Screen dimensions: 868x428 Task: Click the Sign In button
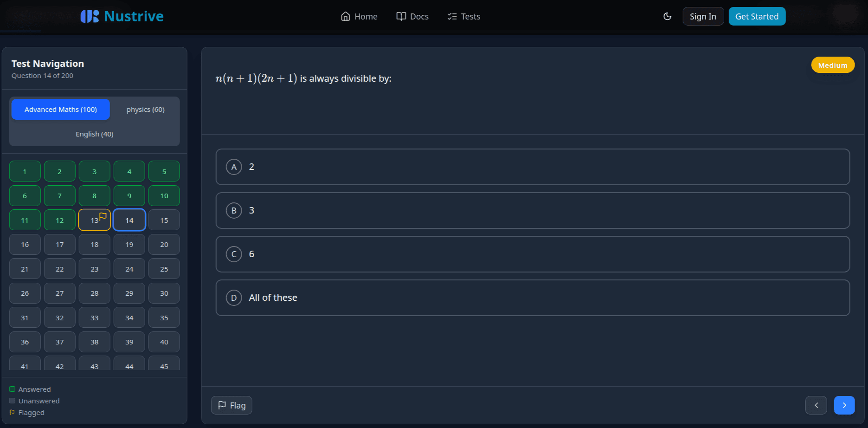703,16
